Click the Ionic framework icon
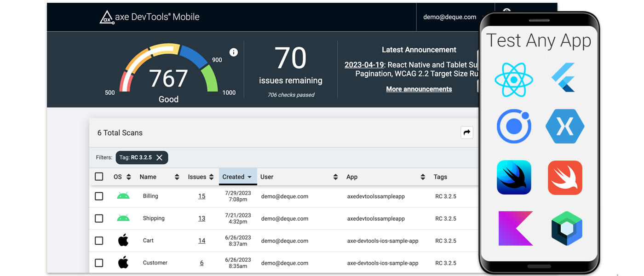 (514, 126)
